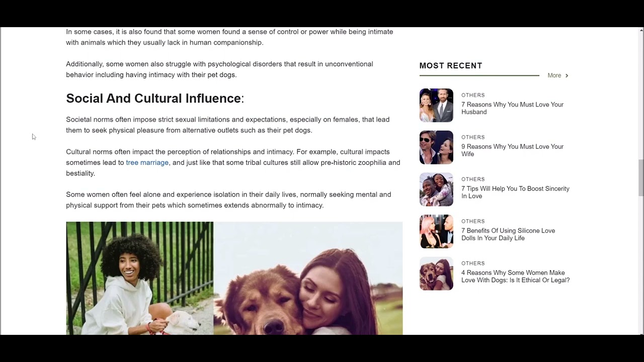Click the thumbnail for the Love Your Husband article
This screenshot has width=644, height=362.
coord(436,105)
